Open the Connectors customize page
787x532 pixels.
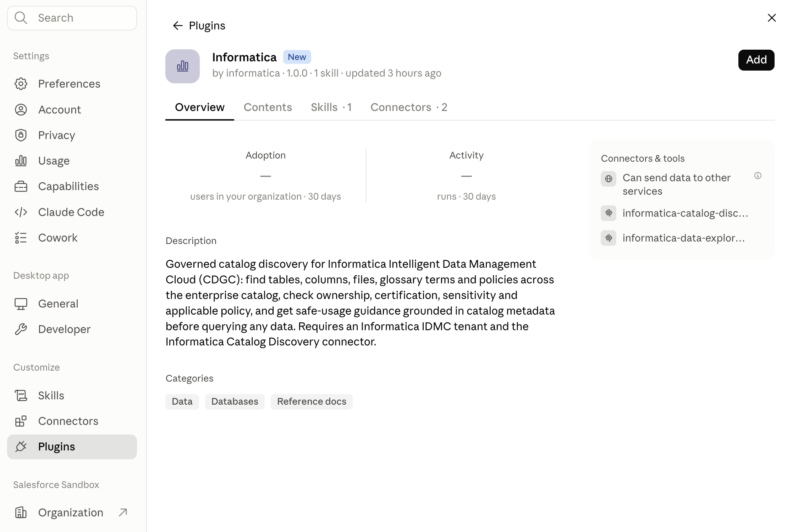72,421
